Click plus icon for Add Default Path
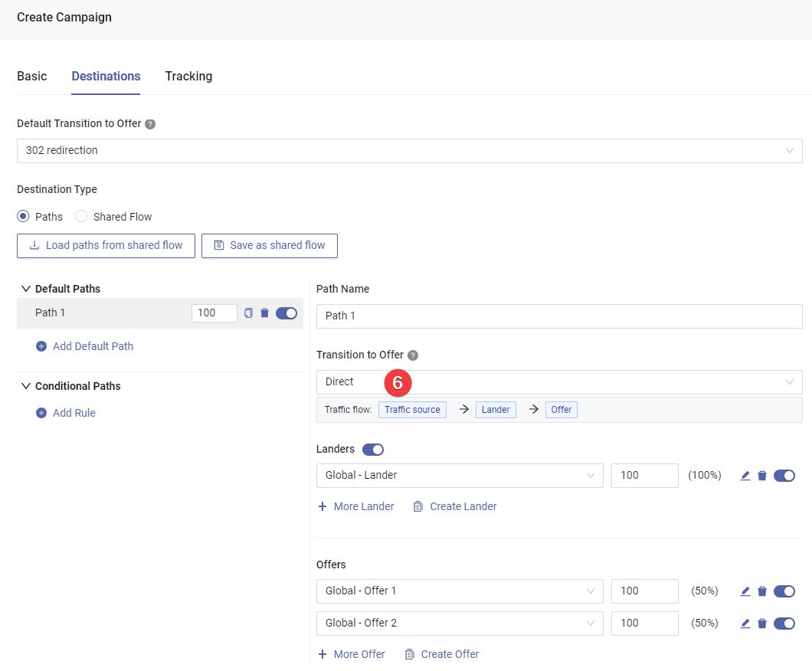 (x=41, y=346)
